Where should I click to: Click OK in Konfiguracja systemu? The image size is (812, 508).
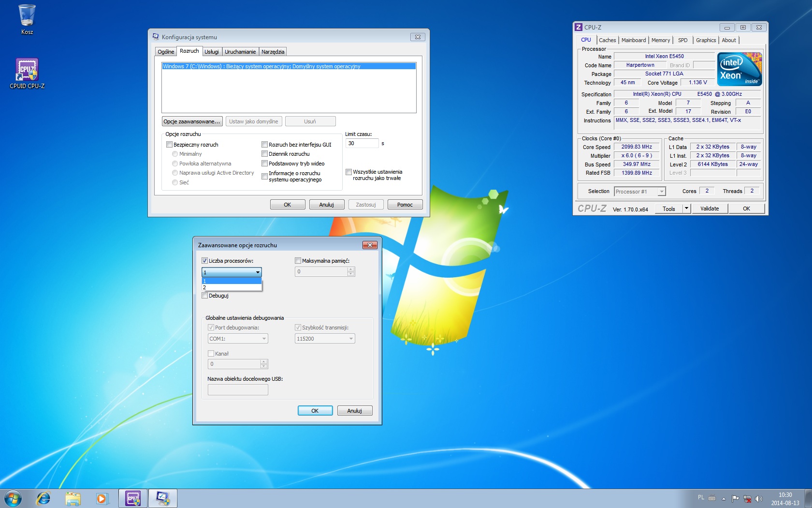[x=288, y=205]
